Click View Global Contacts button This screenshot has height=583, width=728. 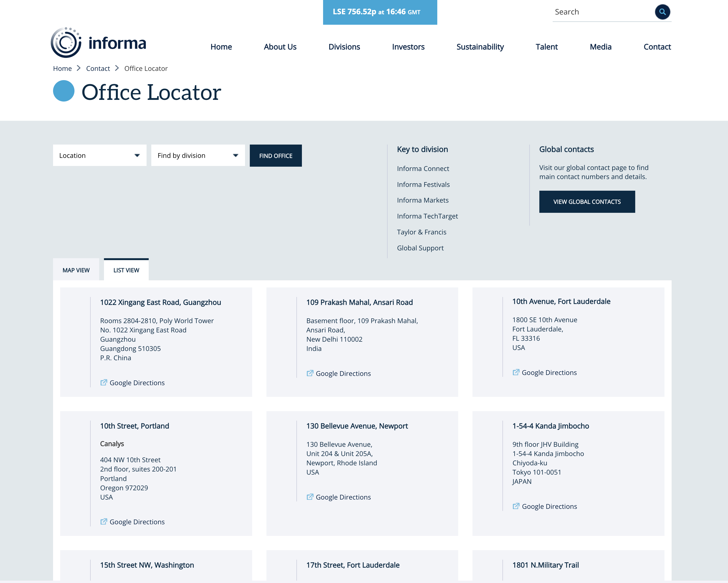[587, 202]
